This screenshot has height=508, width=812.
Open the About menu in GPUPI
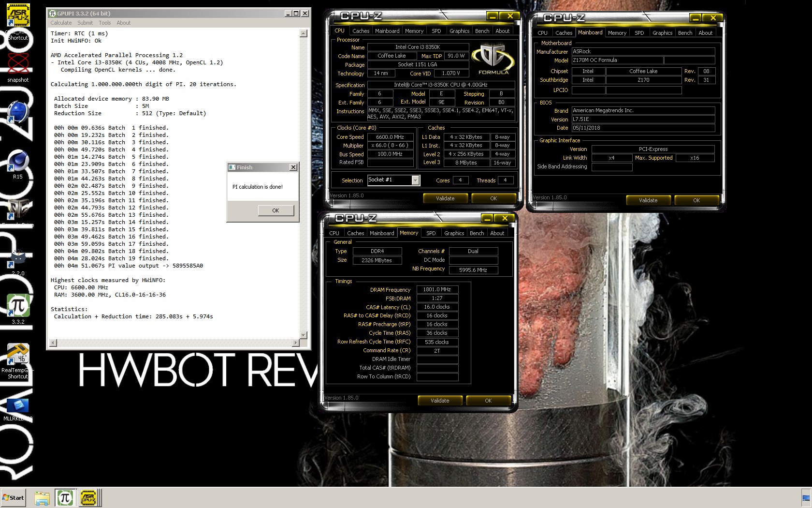point(124,23)
